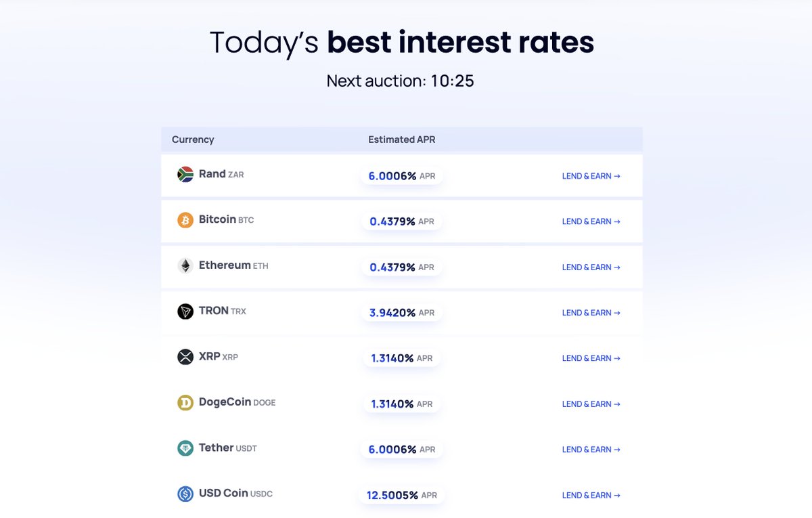Open Lend & Earn for USD Coin
The height and width of the screenshot is (518, 812).
click(591, 496)
